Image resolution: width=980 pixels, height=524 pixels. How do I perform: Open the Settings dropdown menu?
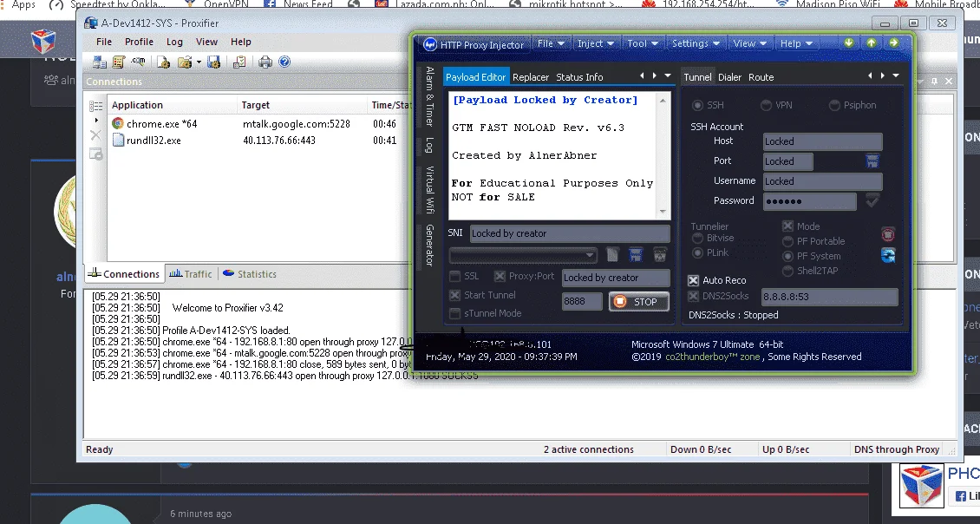(696, 43)
